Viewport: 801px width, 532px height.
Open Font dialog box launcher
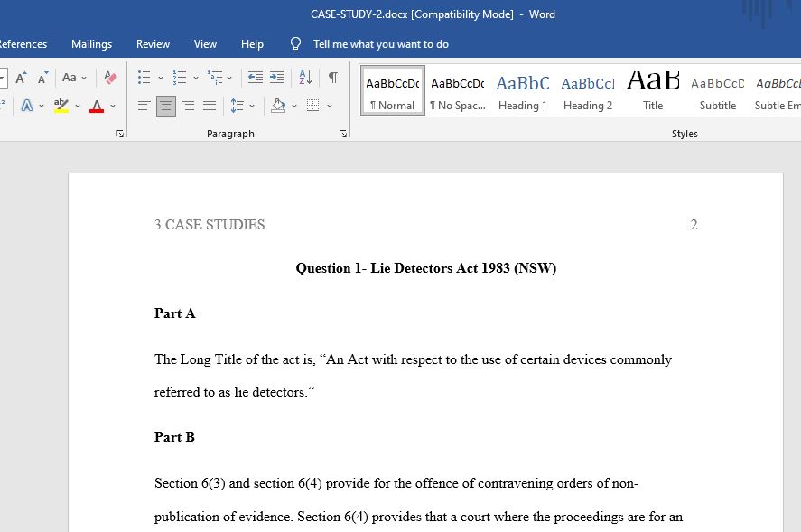(120, 134)
